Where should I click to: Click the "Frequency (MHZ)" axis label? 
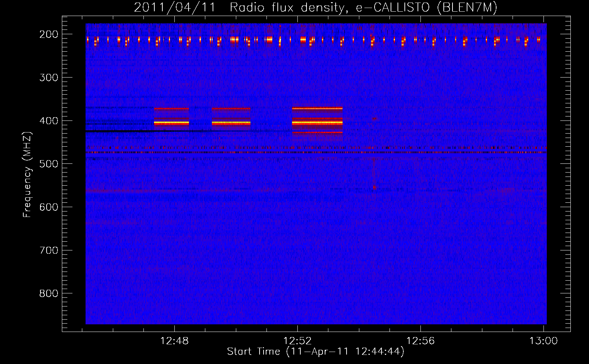pos(27,174)
